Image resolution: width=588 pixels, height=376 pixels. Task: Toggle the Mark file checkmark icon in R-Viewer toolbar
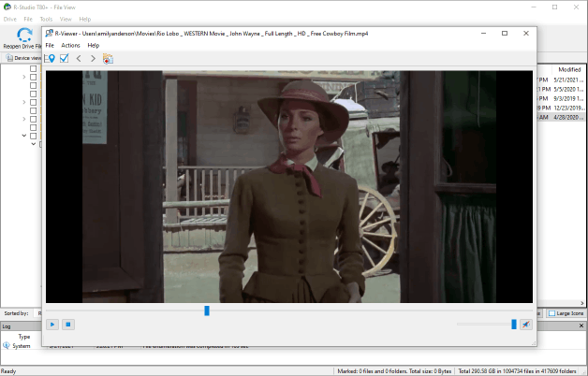(64, 58)
